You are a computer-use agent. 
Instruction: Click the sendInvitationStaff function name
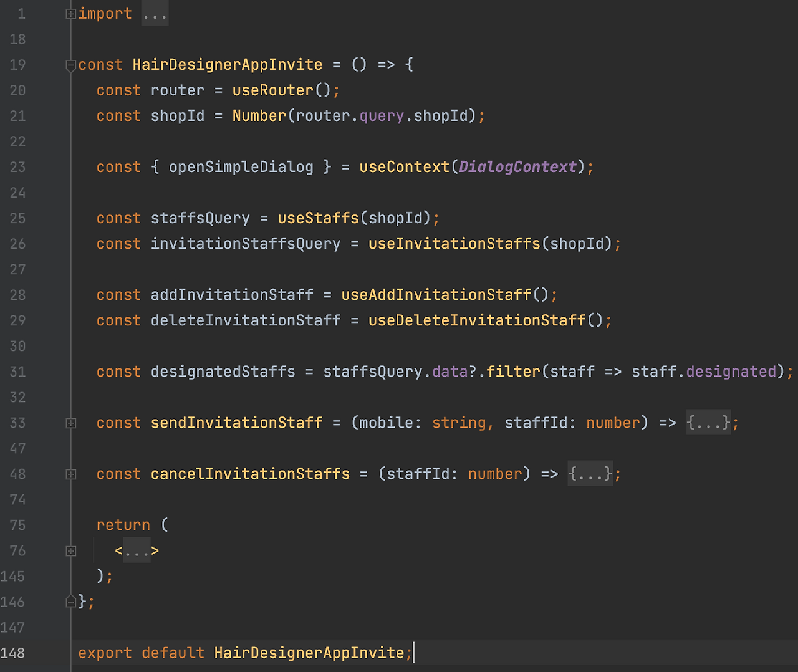coord(237,423)
